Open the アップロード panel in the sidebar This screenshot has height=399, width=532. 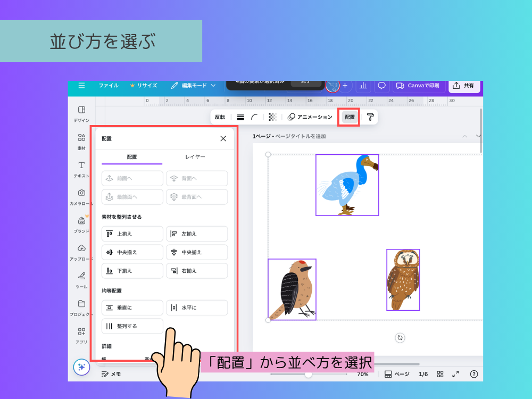pyautogui.click(x=81, y=248)
